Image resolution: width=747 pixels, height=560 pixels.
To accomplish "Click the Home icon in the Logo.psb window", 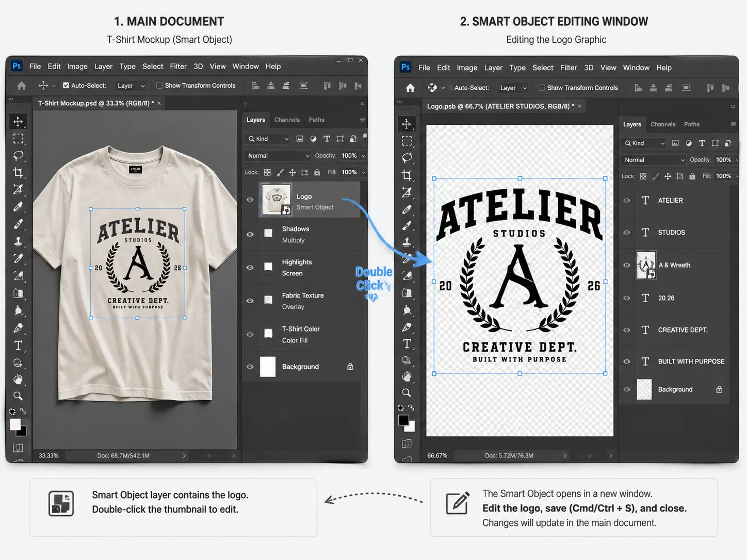I will coord(410,88).
